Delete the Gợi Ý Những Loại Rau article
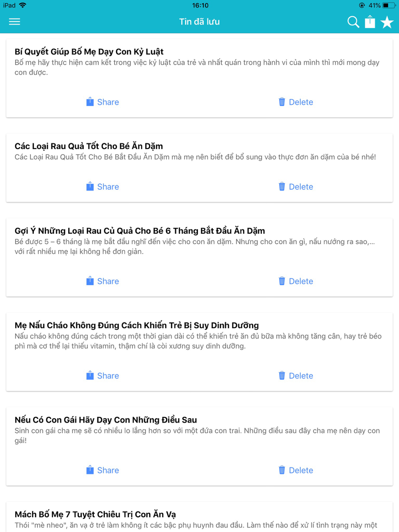399x532 pixels. pyautogui.click(x=296, y=281)
